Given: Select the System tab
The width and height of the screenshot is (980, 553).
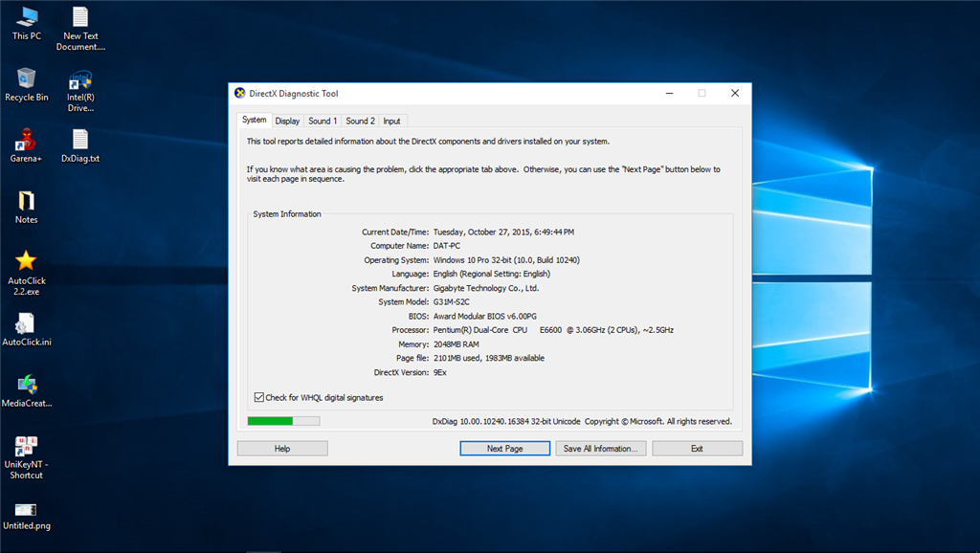Looking at the screenshot, I should tap(255, 120).
